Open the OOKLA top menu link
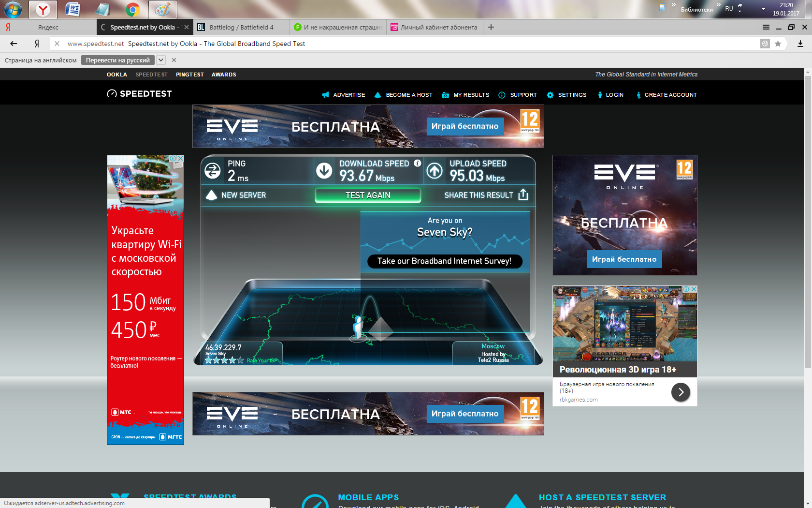The image size is (812, 508). click(117, 75)
